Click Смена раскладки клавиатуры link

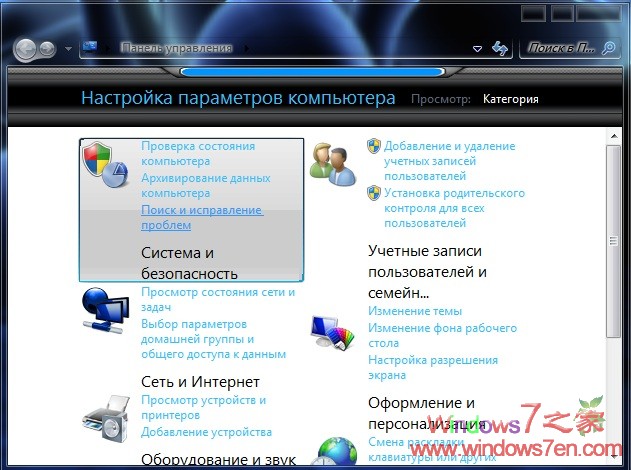[x=432, y=449]
